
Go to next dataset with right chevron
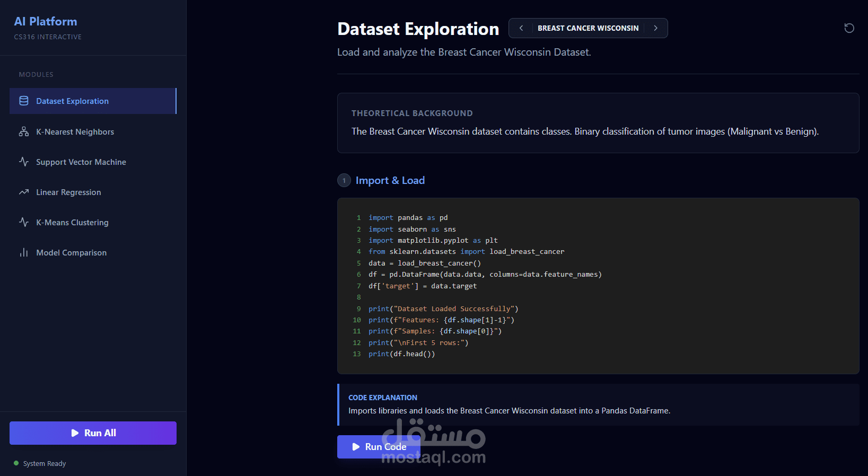(656, 28)
